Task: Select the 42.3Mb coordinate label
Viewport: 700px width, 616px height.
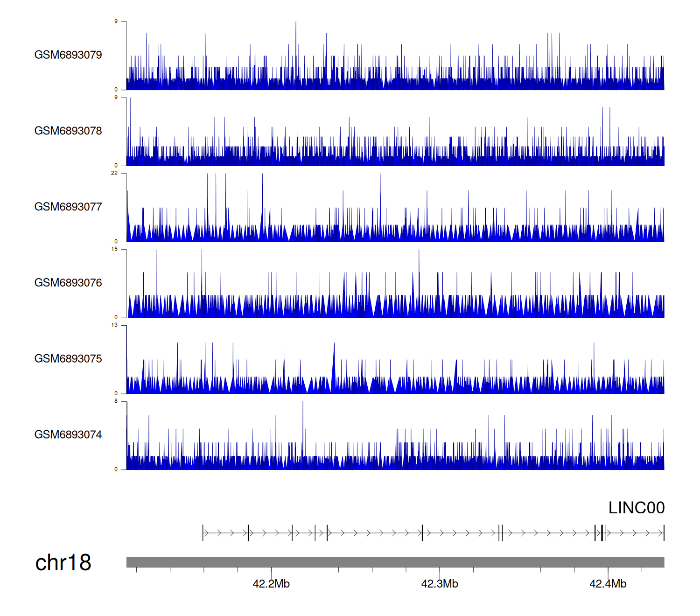Action: [x=440, y=584]
